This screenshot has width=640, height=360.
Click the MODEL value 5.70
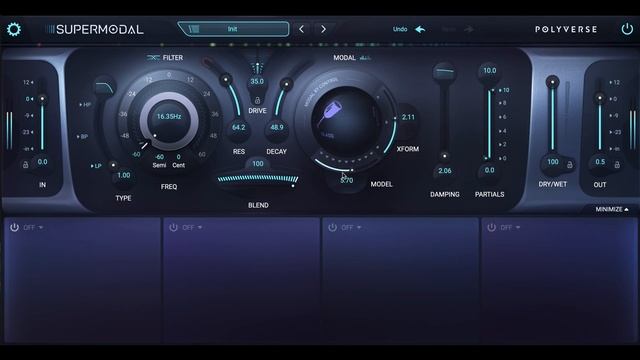point(347,180)
